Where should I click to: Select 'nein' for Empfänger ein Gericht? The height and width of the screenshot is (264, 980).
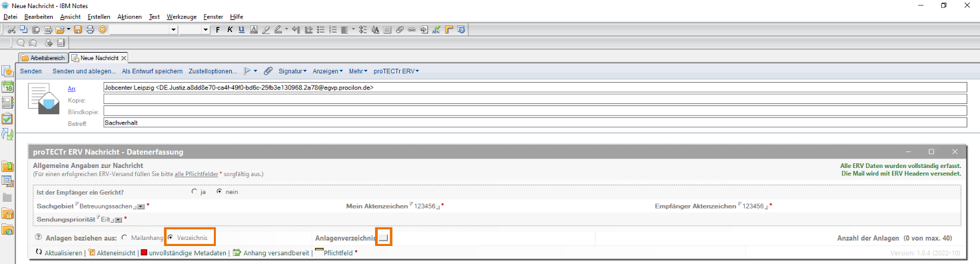(219, 192)
